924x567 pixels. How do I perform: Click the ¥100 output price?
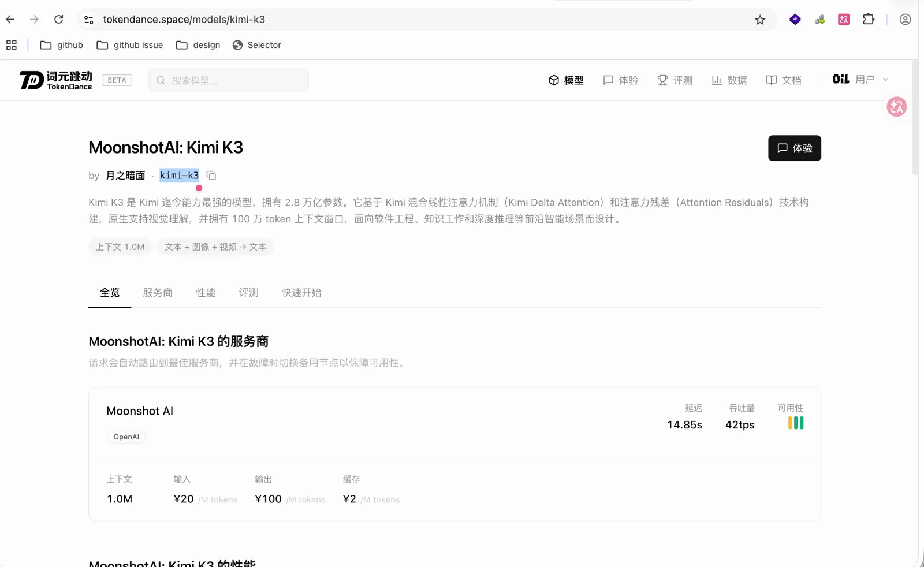269,499
